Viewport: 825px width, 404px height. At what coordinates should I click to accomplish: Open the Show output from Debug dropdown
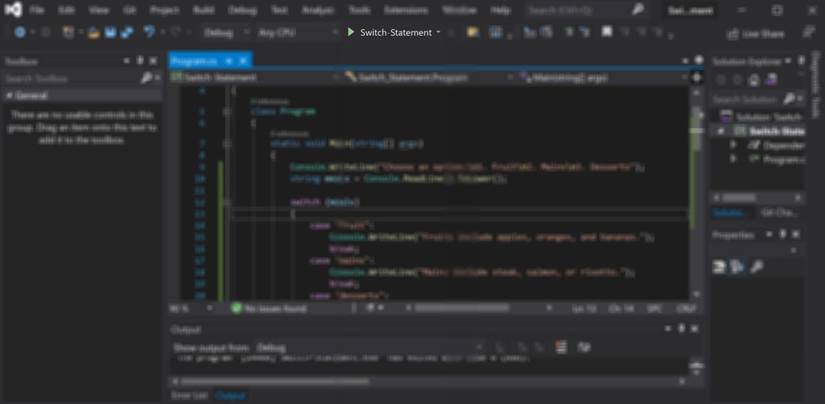(x=369, y=348)
